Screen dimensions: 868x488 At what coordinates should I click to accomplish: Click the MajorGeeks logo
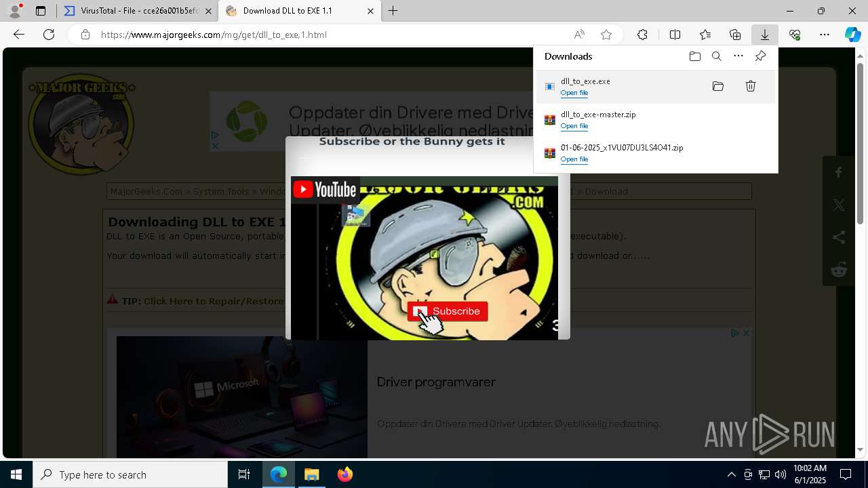pos(81,125)
